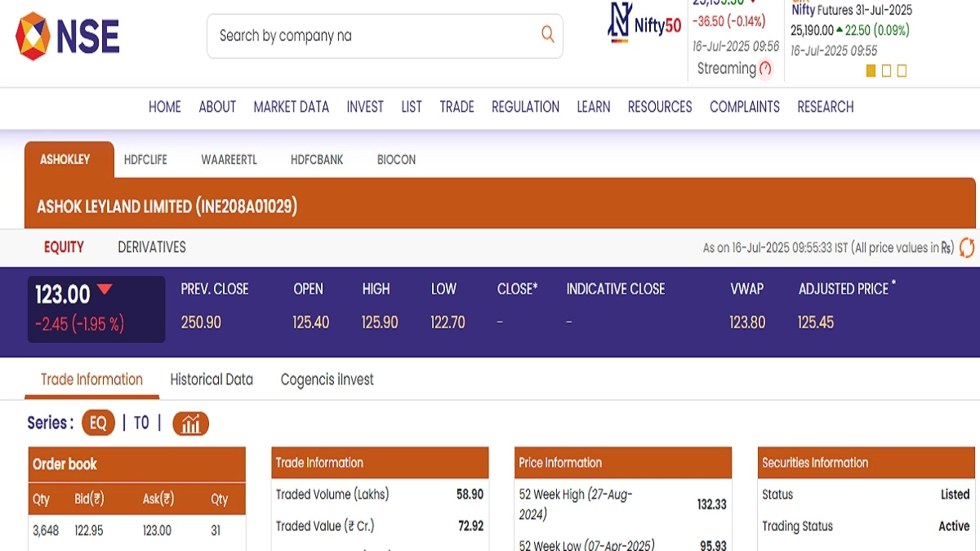Open the RESOURCES dropdown menu

click(x=659, y=107)
